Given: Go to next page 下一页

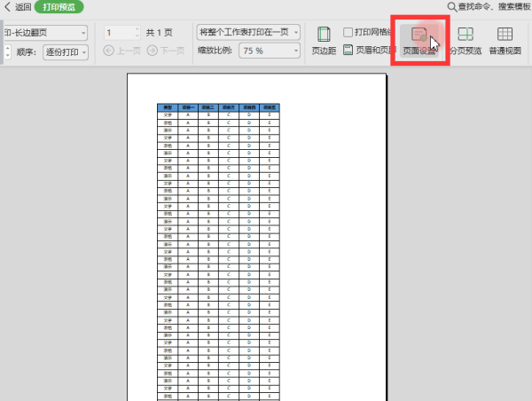Looking at the screenshot, I should [x=166, y=51].
